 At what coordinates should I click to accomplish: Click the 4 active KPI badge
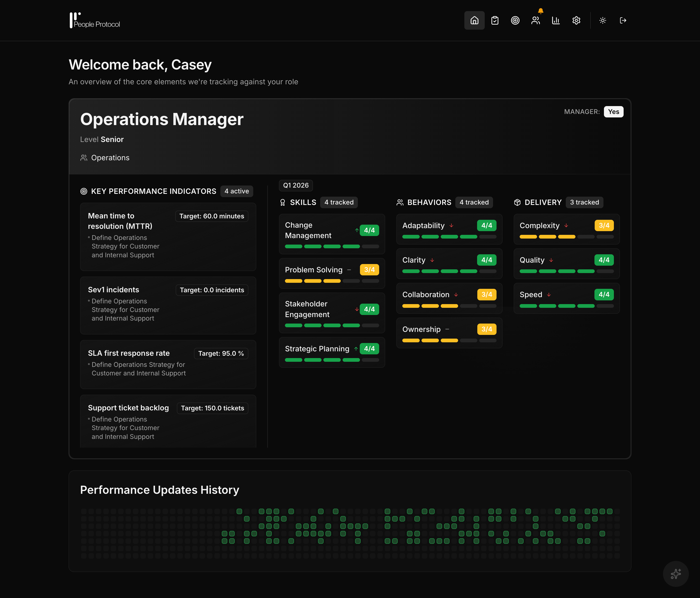tap(237, 191)
